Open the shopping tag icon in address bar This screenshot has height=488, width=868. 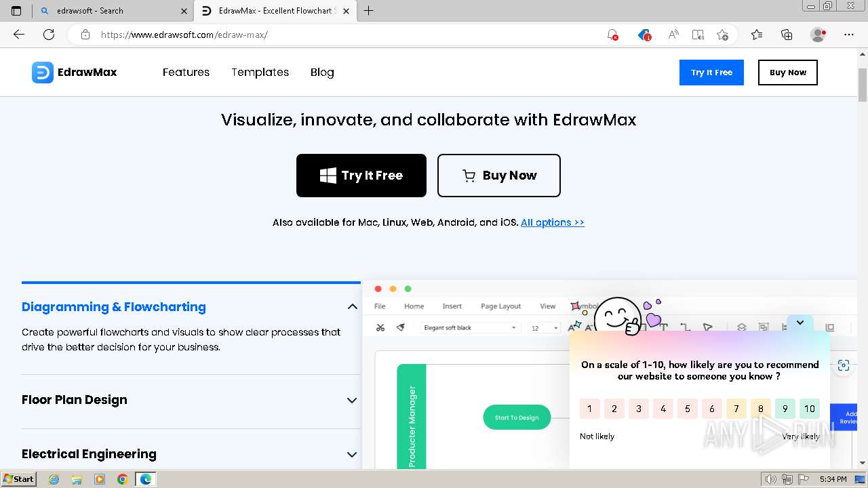click(x=644, y=35)
